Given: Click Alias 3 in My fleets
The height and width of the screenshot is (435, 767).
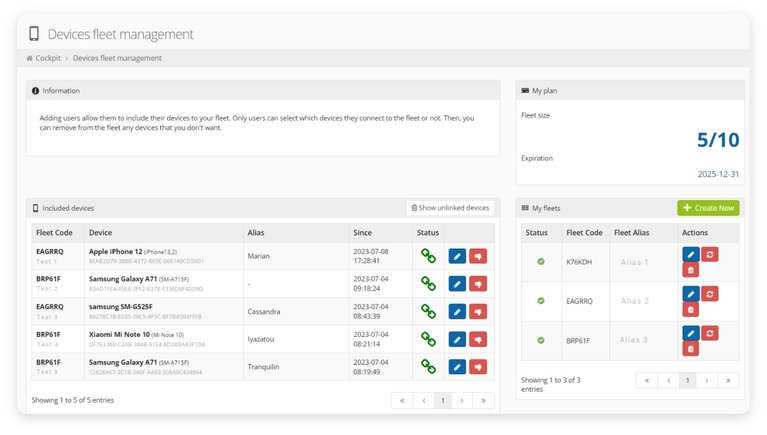Looking at the screenshot, I should pos(633,340).
